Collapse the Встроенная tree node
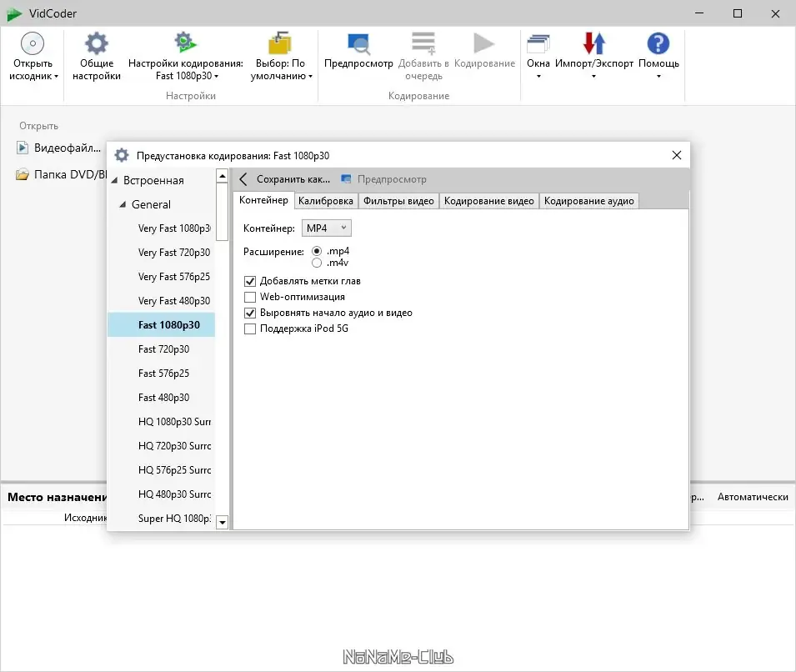The width and height of the screenshot is (796, 672). click(x=114, y=180)
